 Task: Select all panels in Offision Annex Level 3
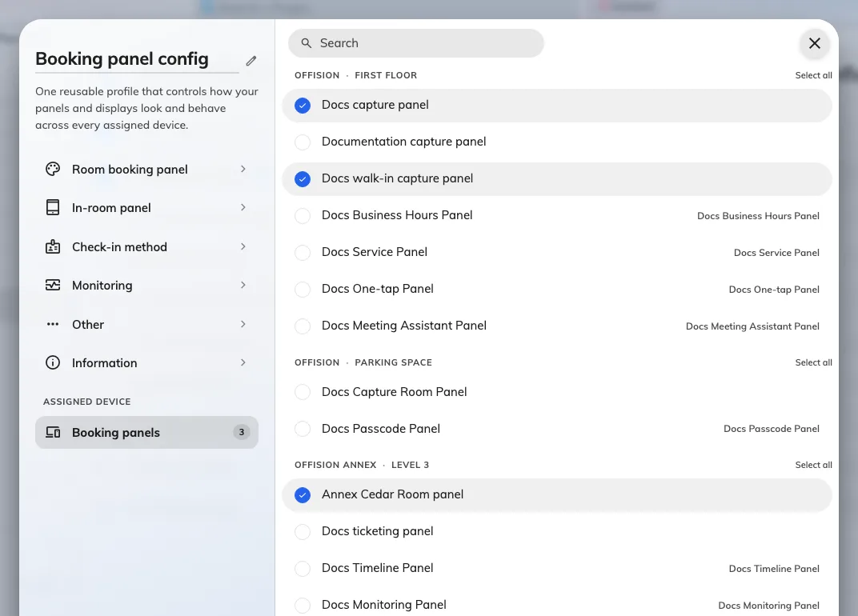coord(813,465)
